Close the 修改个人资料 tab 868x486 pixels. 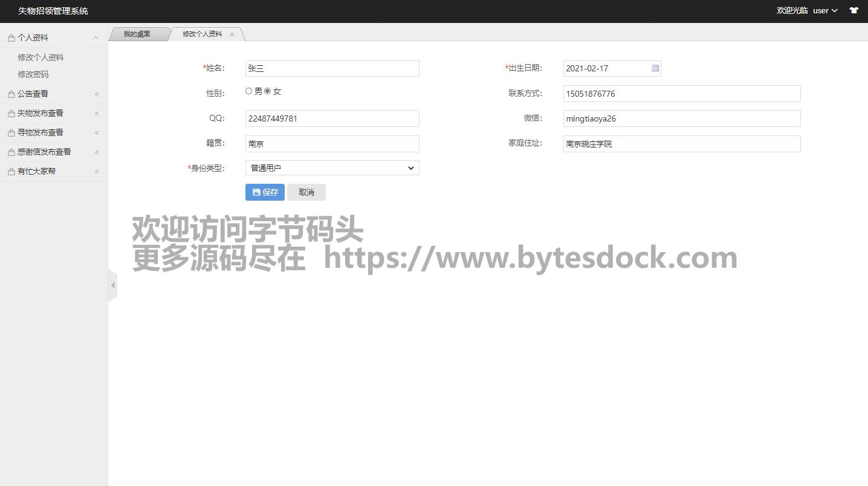click(232, 34)
